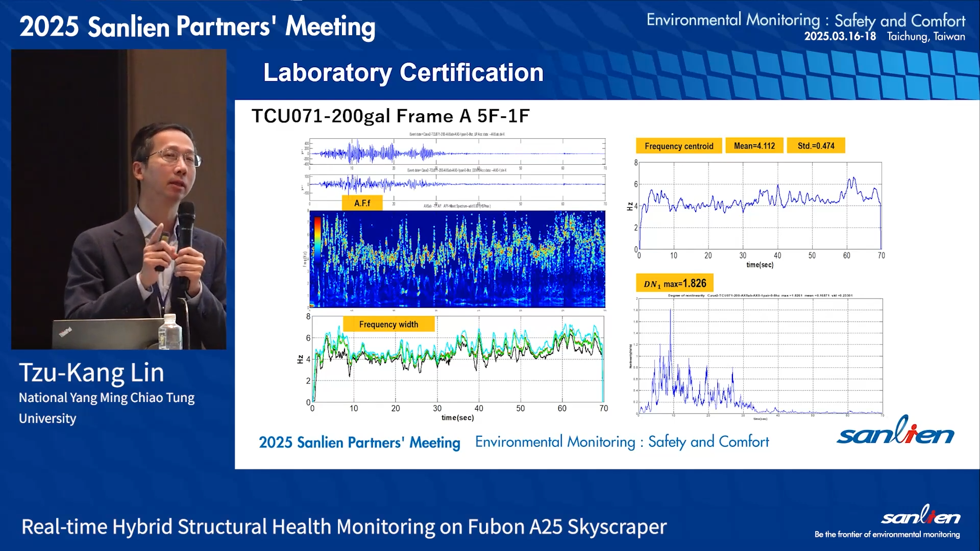The width and height of the screenshot is (980, 551).
Task: Click the speaker video thumbnail
Action: [119, 199]
